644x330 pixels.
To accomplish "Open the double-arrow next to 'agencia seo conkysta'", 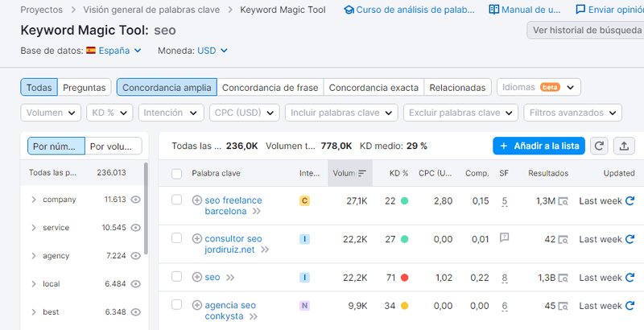I will pyautogui.click(x=254, y=316).
